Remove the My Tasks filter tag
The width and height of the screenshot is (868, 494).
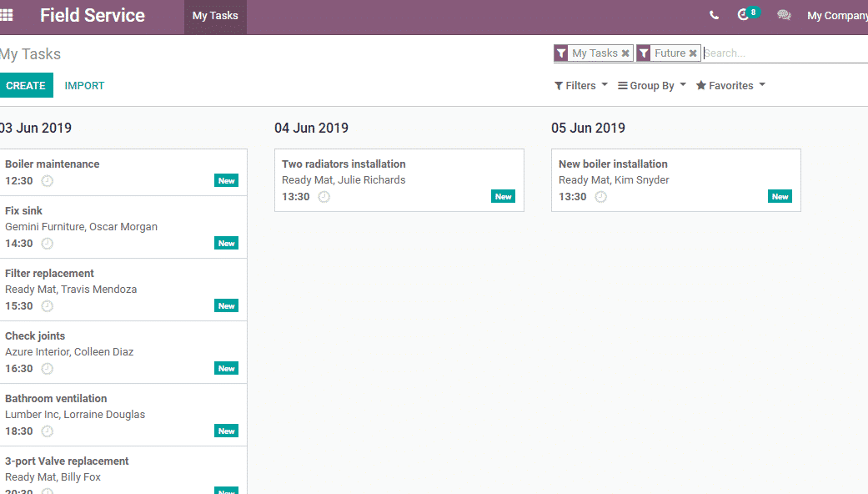[x=625, y=53]
